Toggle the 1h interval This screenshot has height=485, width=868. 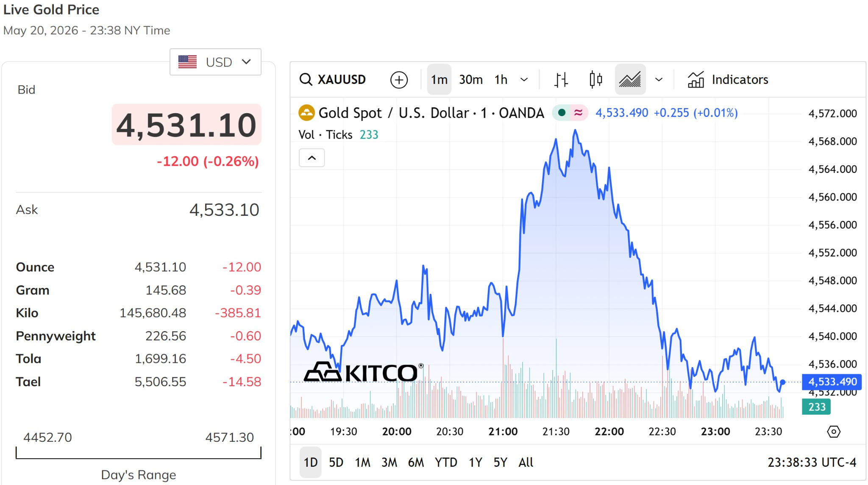(x=501, y=80)
